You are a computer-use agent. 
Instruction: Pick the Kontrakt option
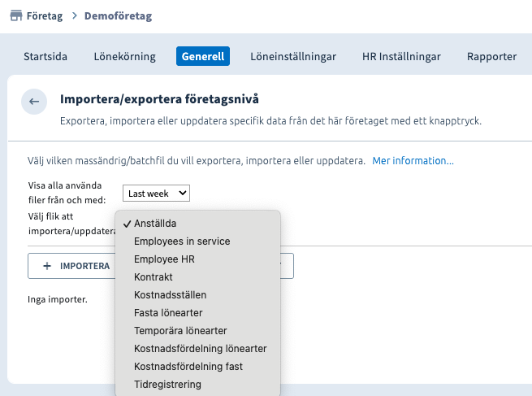click(x=154, y=277)
